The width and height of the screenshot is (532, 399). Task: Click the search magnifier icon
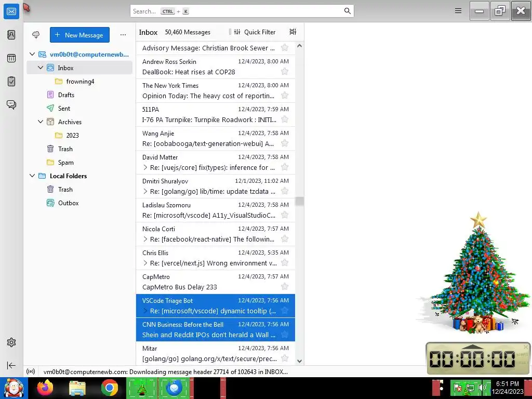(x=347, y=11)
